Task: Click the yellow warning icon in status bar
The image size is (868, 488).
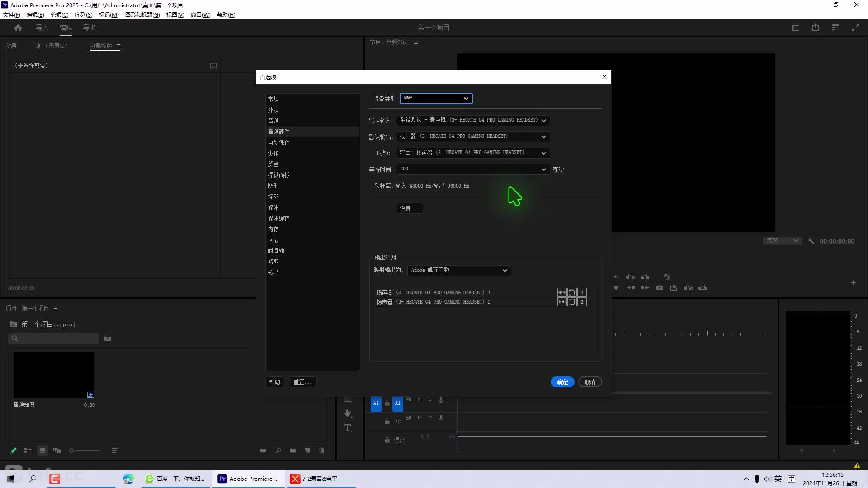Action: click(857, 466)
